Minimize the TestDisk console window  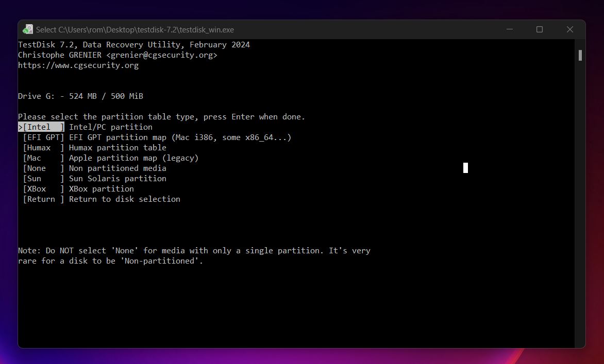[x=510, y=30]
